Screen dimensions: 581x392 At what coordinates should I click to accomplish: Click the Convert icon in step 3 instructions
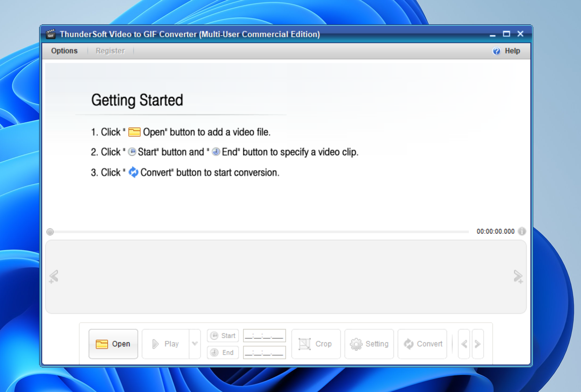133,172
